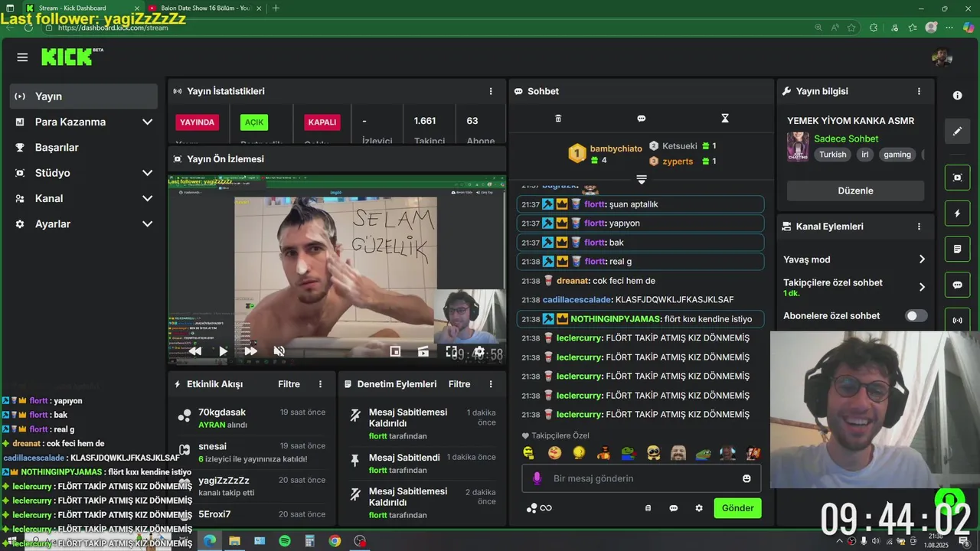Toggle the Abonelere özel sohbet switch

tap(916, 316)
